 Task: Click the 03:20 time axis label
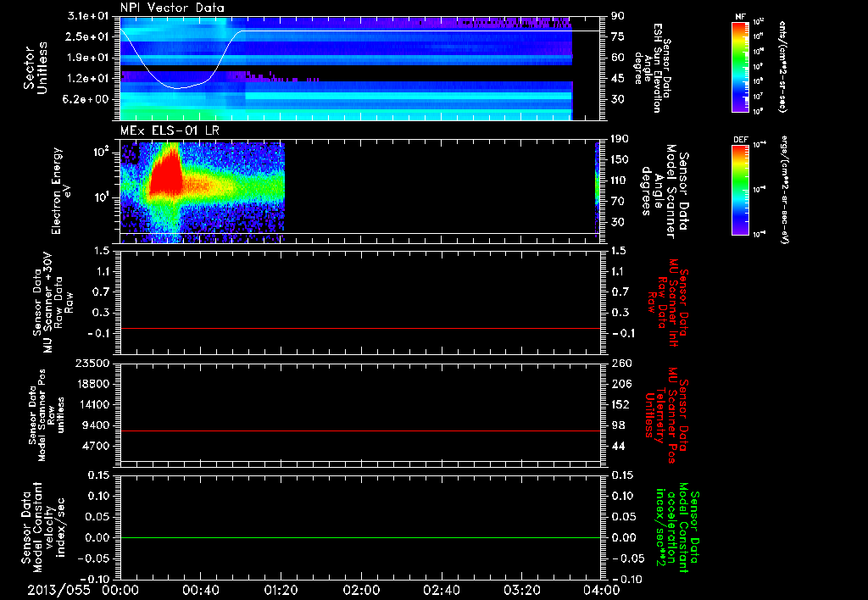[x=521, y=590]
